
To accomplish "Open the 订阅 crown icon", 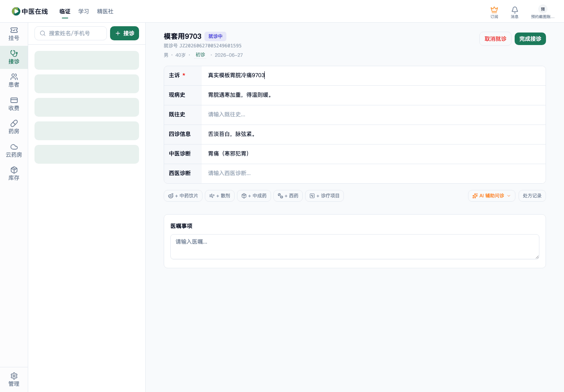I will pos(494,12).
